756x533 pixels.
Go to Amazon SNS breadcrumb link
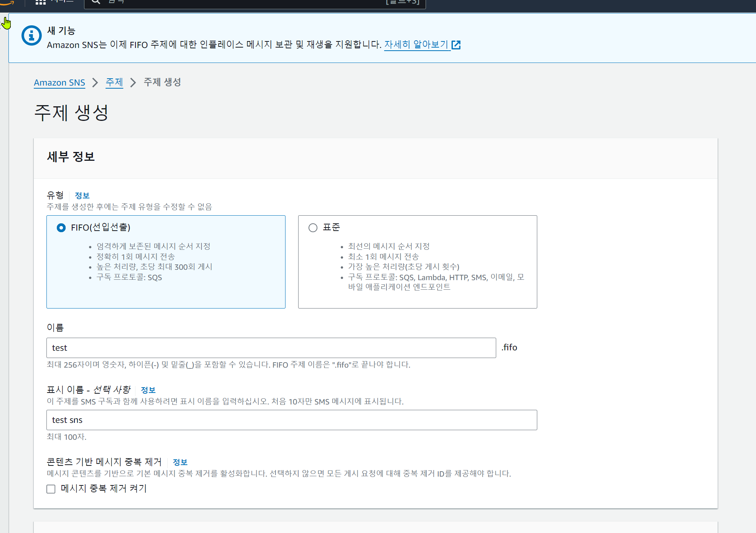(x=59, y=83)
